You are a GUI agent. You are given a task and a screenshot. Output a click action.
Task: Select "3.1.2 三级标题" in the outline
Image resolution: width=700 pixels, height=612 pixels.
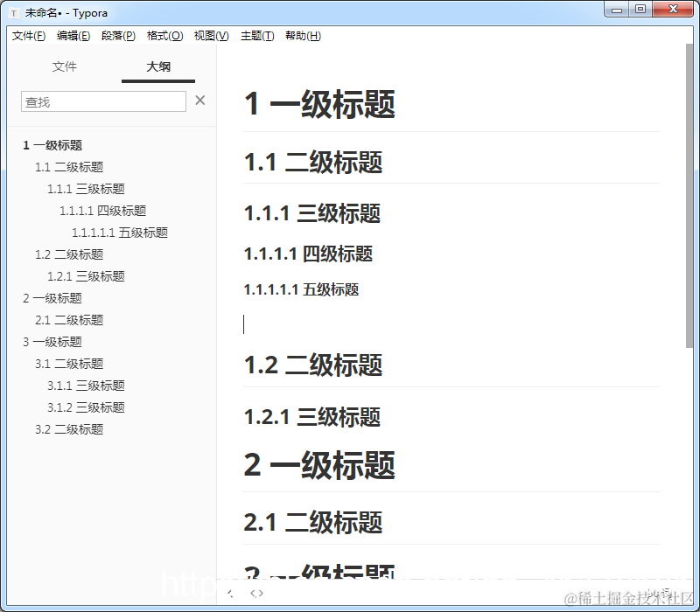tap(86, 407)
